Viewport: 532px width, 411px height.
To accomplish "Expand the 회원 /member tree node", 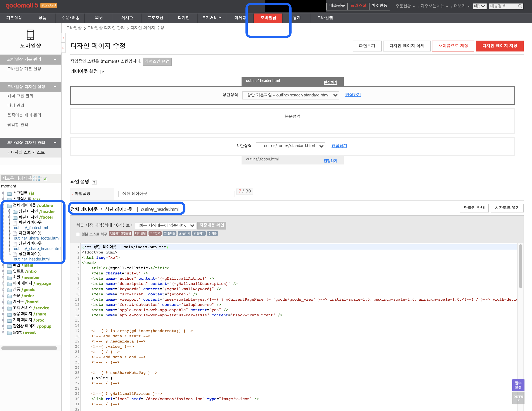I will pyautogui.click(x=3, y=277).
